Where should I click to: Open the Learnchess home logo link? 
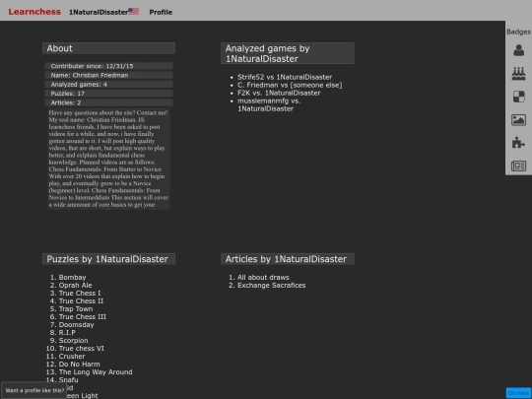34,12
